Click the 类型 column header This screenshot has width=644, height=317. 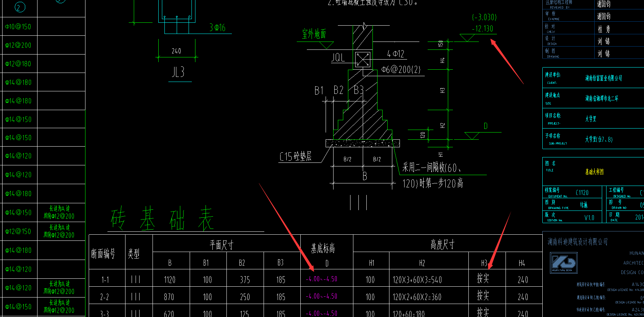coord(134,254)
